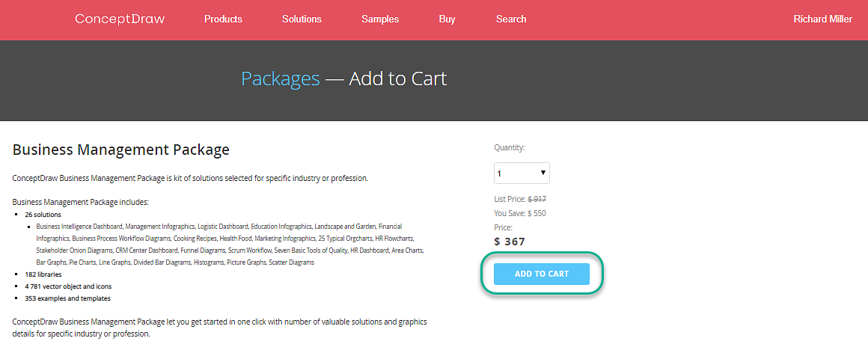Click the $ 367 price

click(510, 242)
